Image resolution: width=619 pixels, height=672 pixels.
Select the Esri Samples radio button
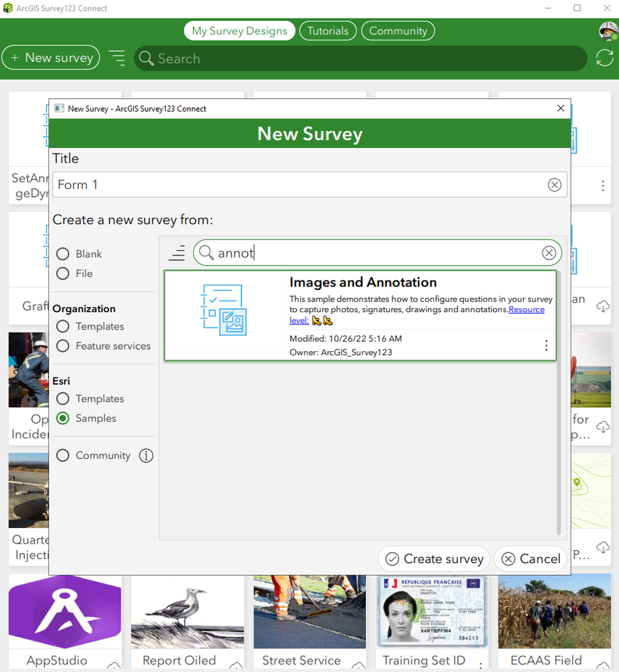click(x=63, y=418)
